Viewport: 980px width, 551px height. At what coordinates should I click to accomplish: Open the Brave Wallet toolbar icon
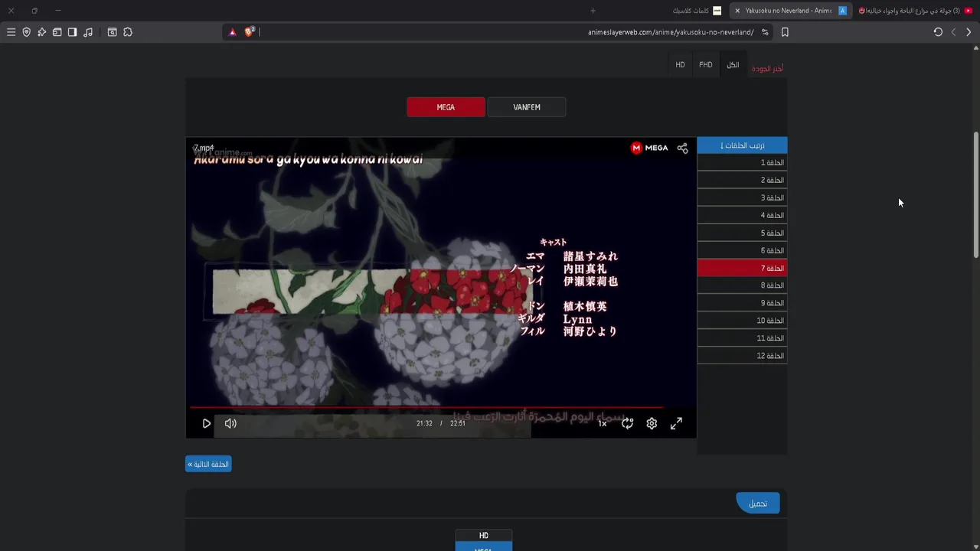pyautogui.click(x=57, y=32)
